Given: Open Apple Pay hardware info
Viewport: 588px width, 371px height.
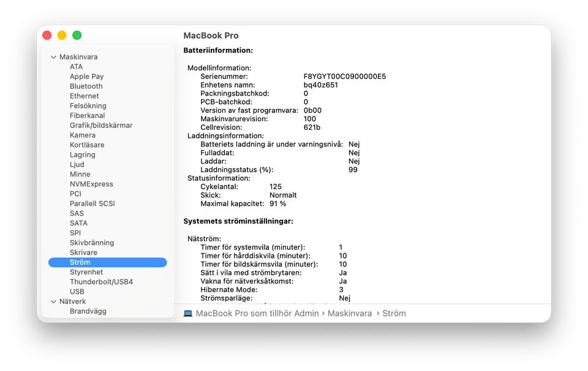Looking at the screenshot, I should tap(86, 77).
